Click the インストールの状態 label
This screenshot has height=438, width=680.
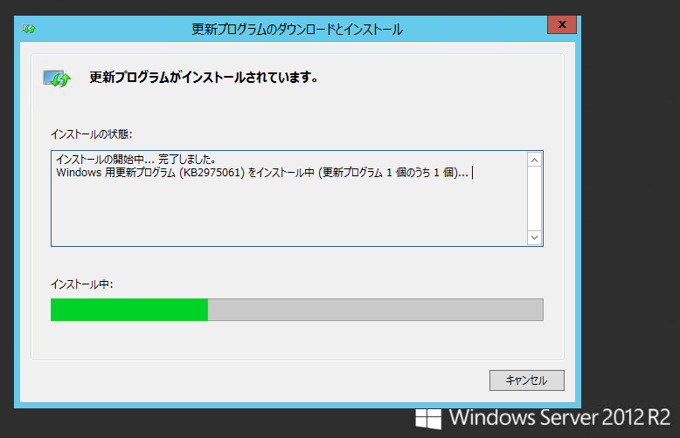pos(91,134)
